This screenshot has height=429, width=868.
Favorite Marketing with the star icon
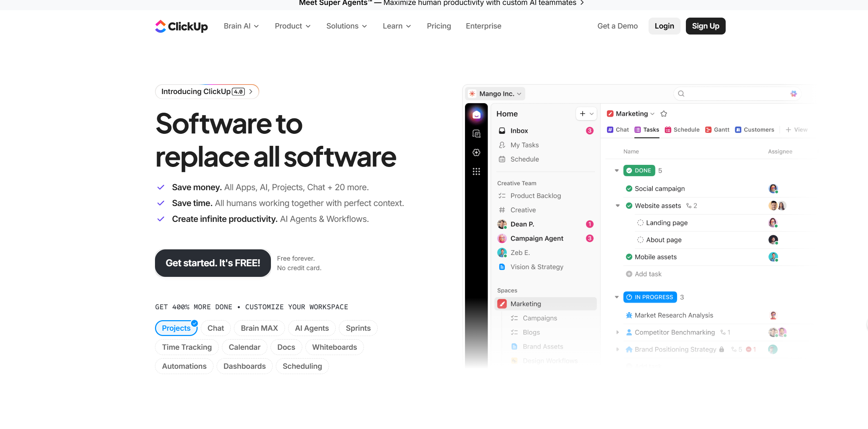pos(664,114)
